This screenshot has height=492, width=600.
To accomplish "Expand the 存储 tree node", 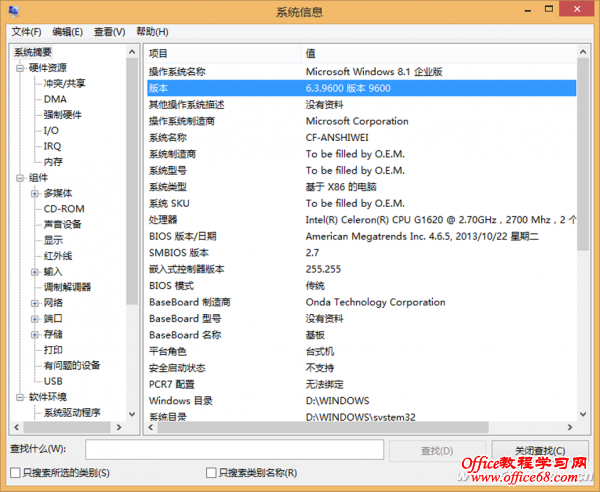I will click(x=35, y=335).
